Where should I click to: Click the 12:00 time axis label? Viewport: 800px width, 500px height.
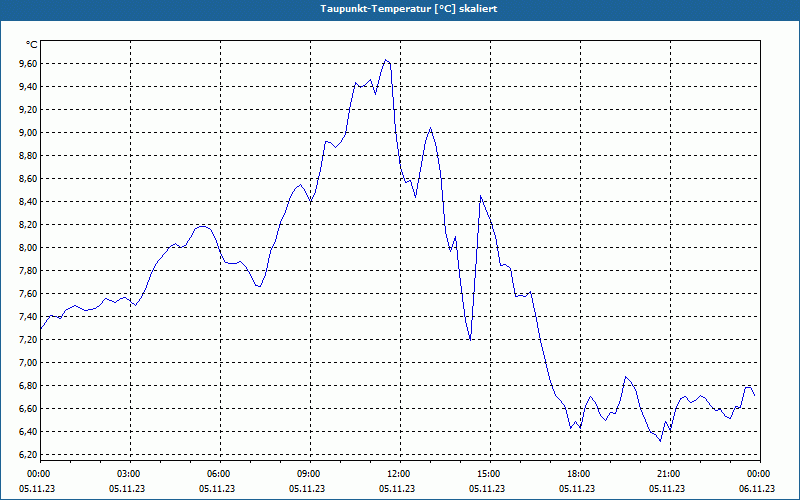tap(400, 474)
